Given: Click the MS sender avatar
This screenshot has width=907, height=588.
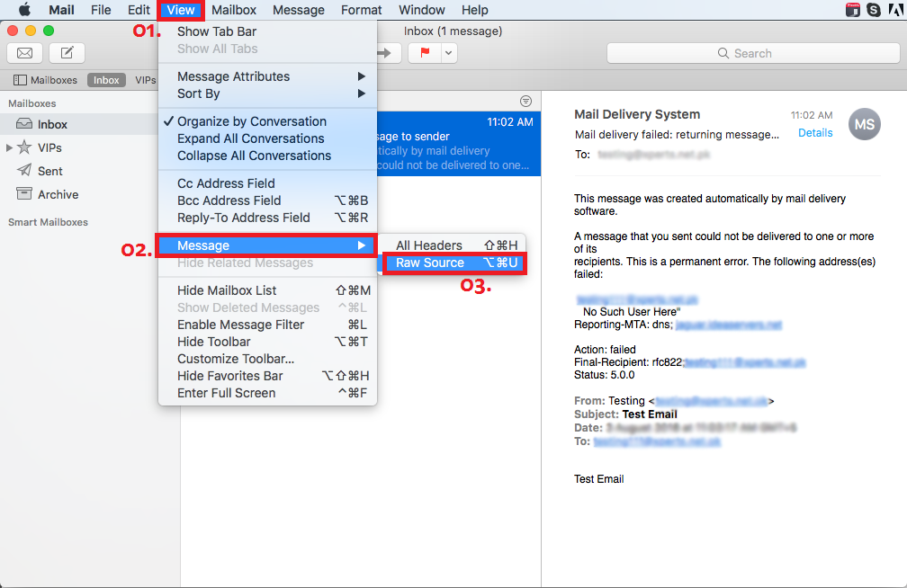Looking at the screenshot, I should 864,124.
